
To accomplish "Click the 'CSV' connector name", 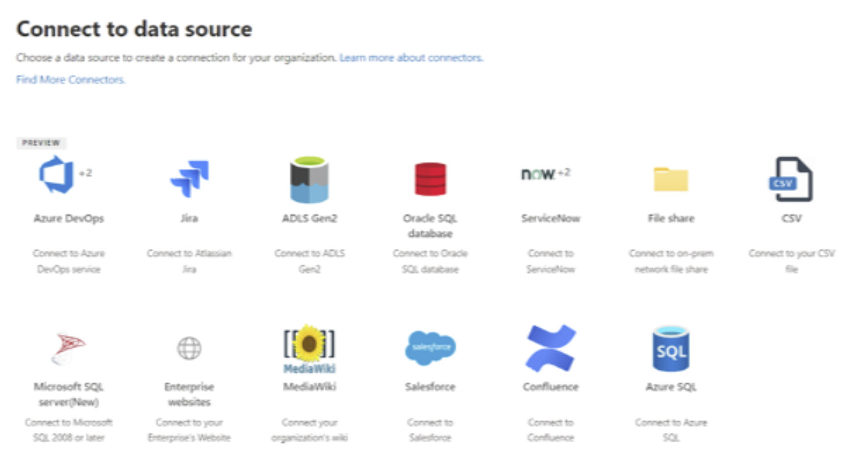I will click(792, 218).
